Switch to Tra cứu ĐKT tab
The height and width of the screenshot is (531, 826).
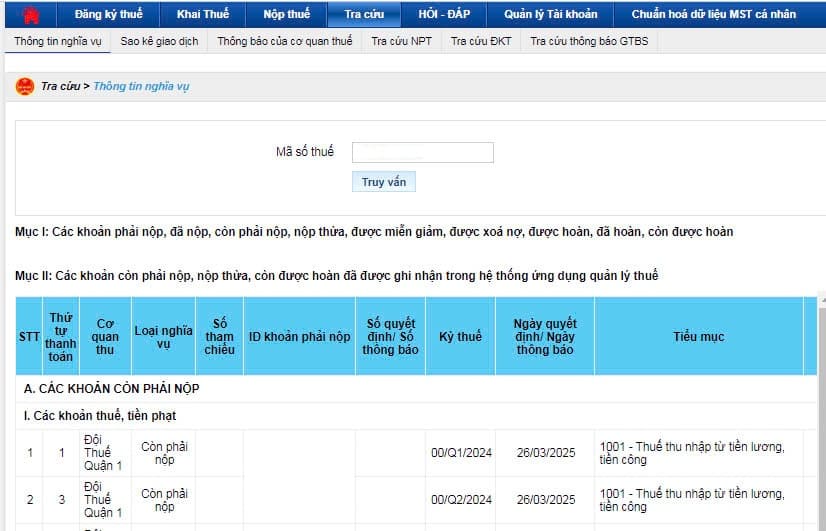(481, 41)
